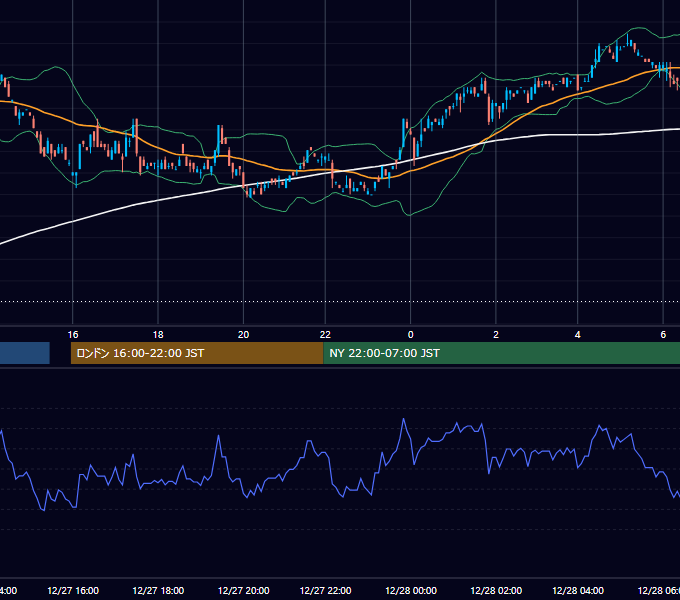
Task: Click the London 16:00-22:00 JST session bar
Action: [x=197, y=353]
